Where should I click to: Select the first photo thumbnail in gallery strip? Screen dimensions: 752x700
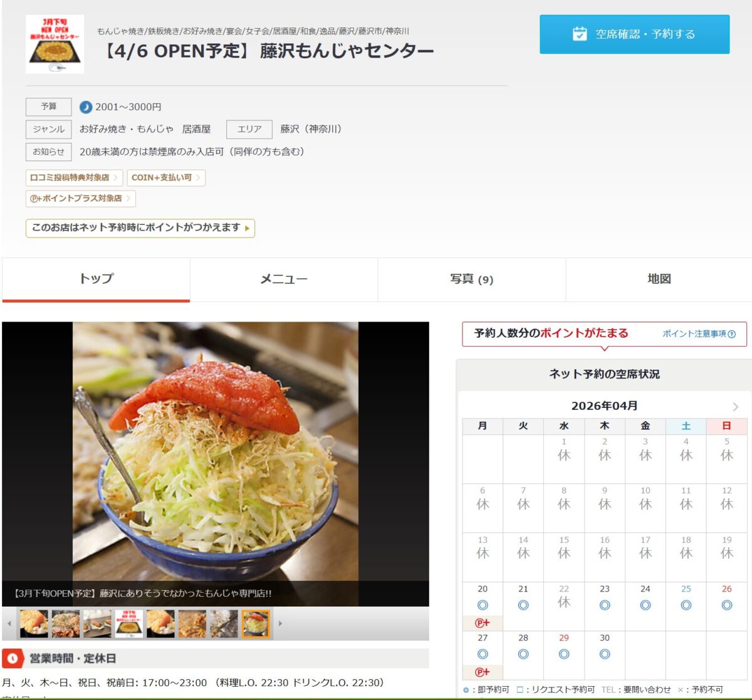(x=34, y=624)
